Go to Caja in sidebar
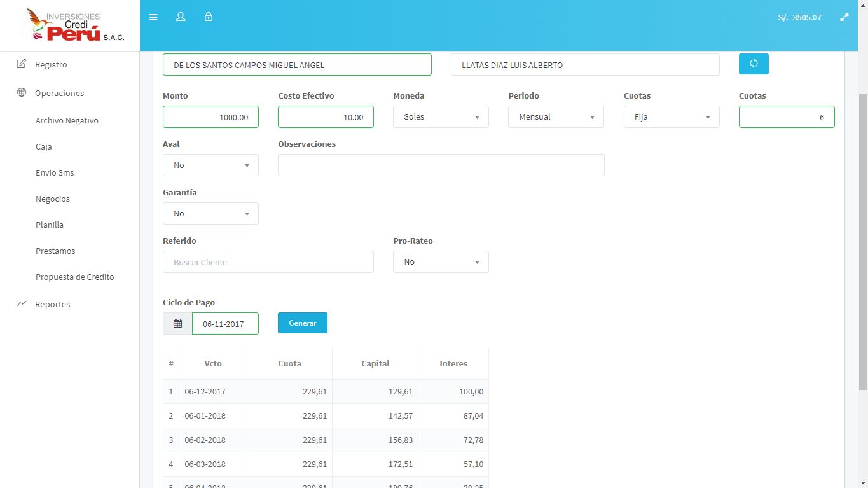Viewport: 868px width, 488px height. (x=44, y=146)
